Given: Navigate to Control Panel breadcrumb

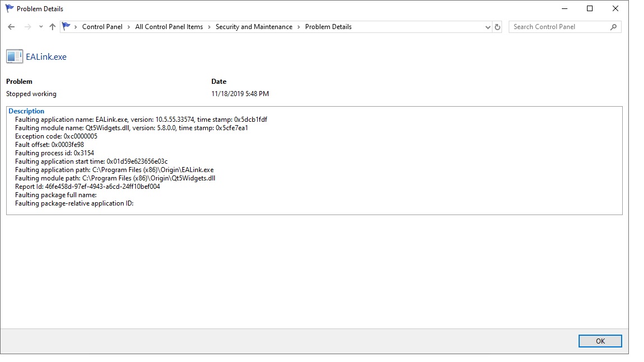Looking at the screenshot, I should click(x=102, y=27).
